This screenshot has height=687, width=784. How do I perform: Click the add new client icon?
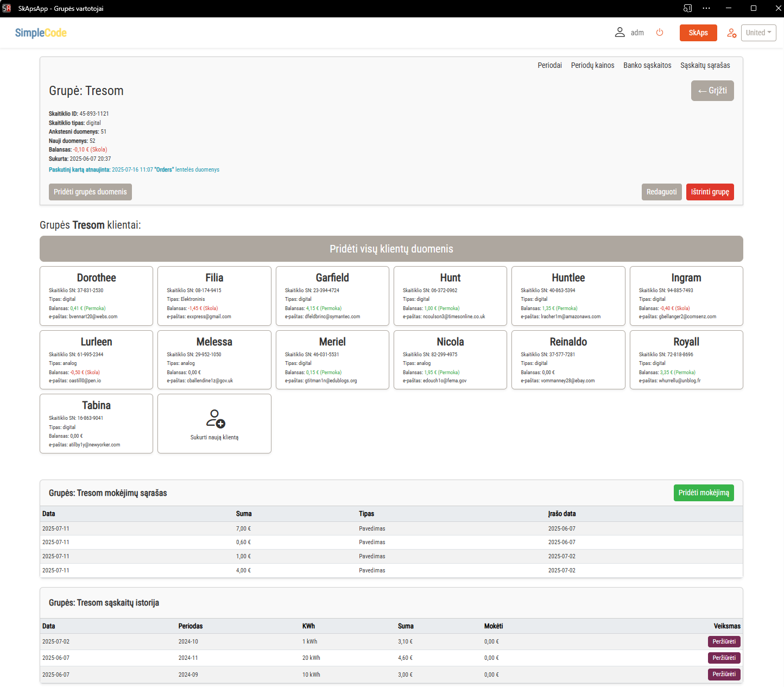click(x=215, y=419)
